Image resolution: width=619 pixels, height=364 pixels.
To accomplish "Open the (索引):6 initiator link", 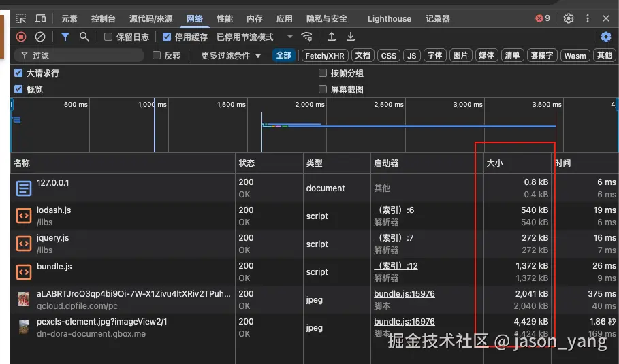I will pyautogui.click(x=394, y=210).
